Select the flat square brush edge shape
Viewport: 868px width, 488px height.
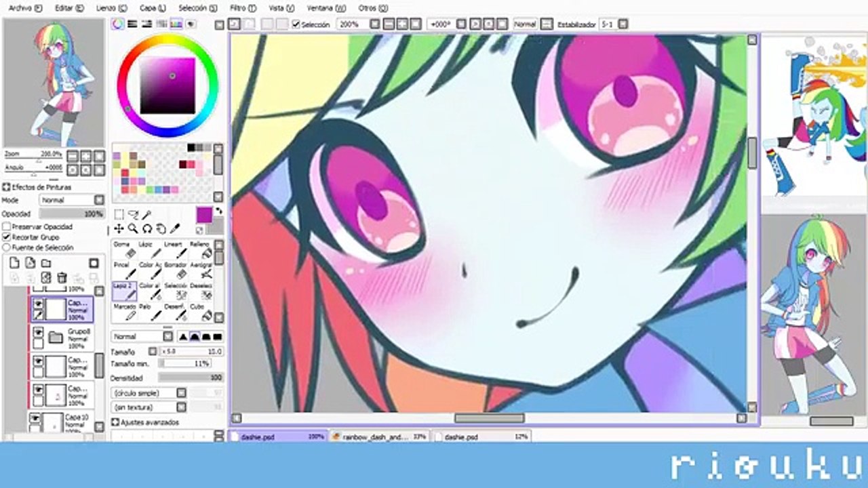pos(218,337)
